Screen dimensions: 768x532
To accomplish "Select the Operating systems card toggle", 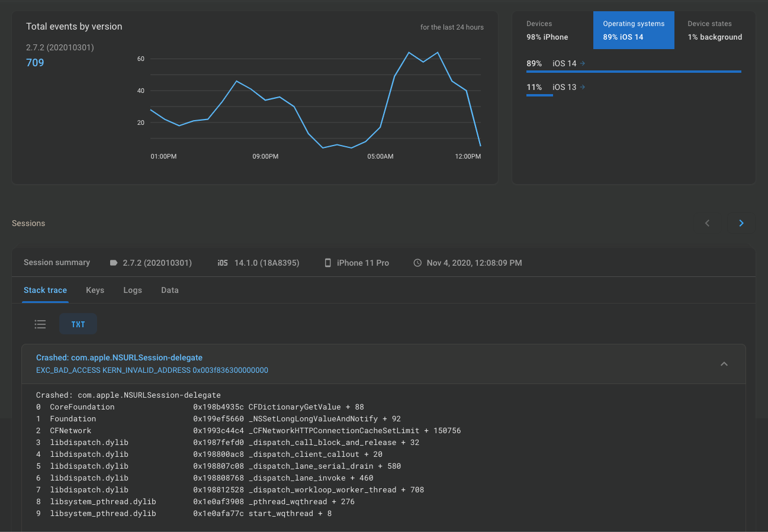I will click(634, 30).
